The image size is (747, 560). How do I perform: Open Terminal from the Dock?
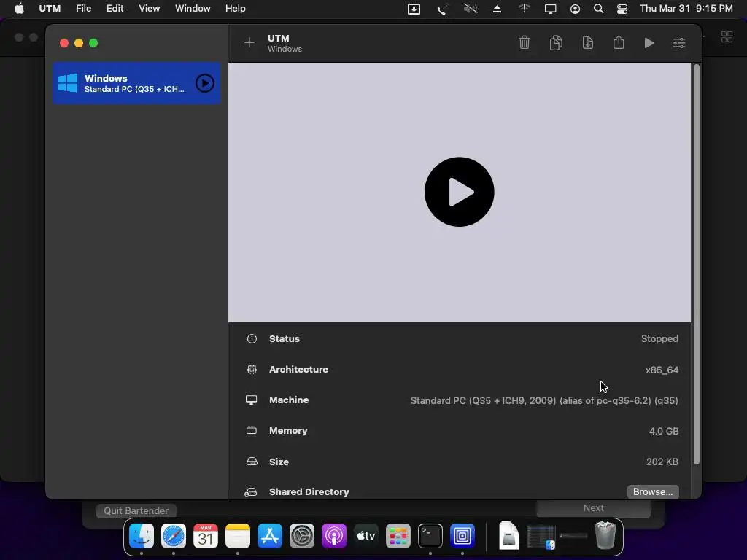pos(430,536)
